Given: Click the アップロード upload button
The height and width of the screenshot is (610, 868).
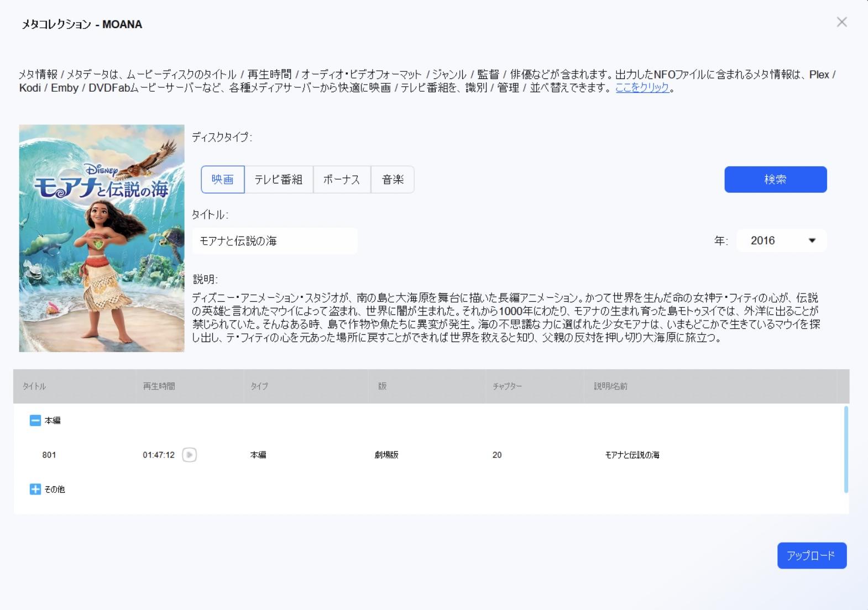Looking at the screenshot, I should pos(812,555).
